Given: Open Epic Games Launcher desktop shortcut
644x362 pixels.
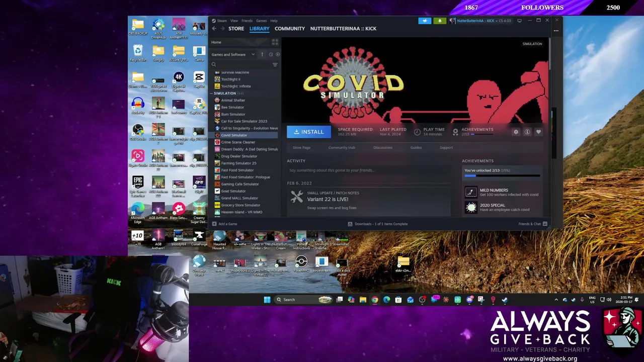Looking at the screenshot, I should pyautogui.click(x=138, y=186).
